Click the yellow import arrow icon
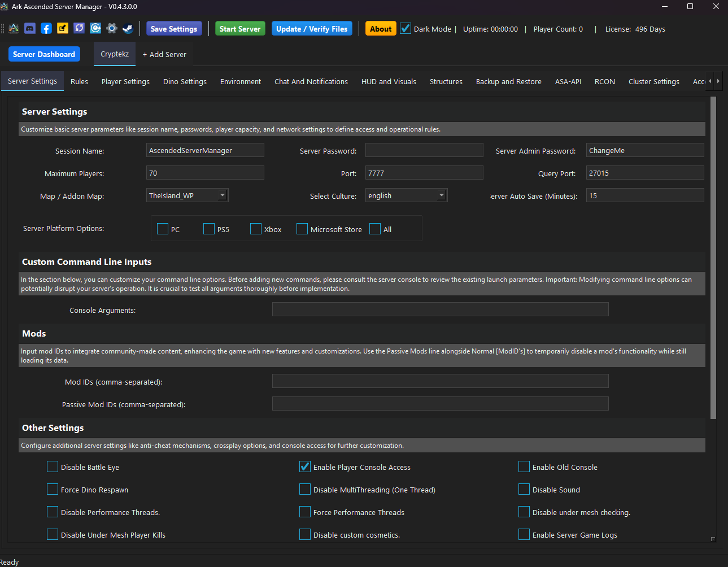Viewport: 728px width, 567px height. (63, 28)
